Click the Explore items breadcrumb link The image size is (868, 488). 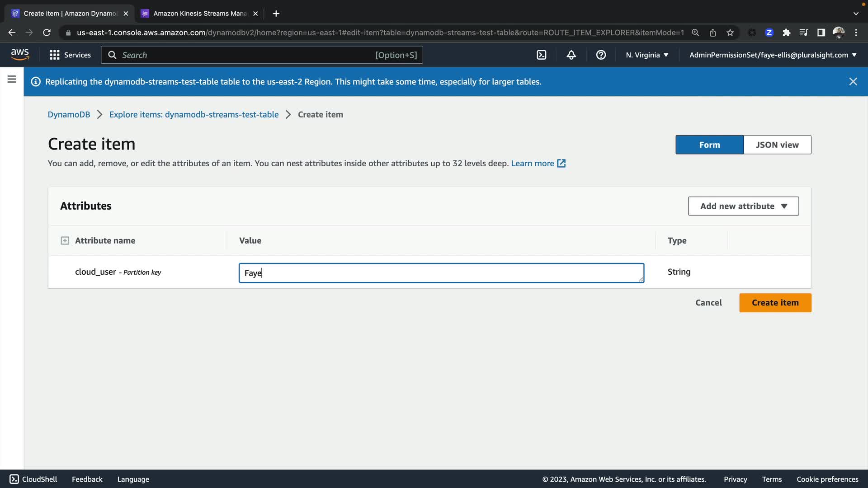pyautogui.click(x=193, y=114)
